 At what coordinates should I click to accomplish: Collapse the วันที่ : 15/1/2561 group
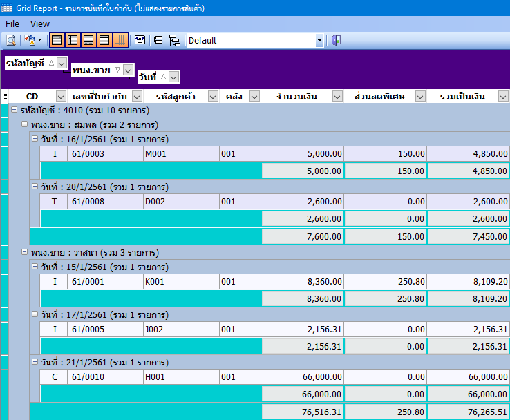coord(35,267)
